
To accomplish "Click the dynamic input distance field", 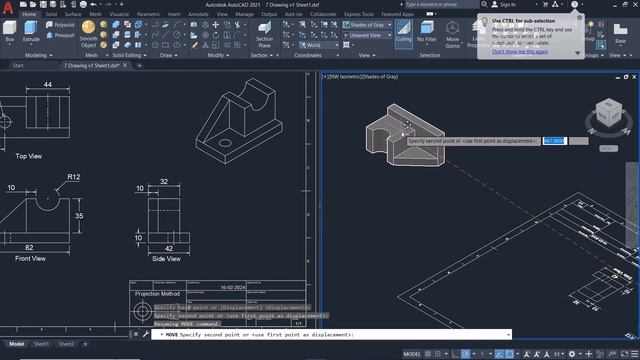I will (555, 141).
